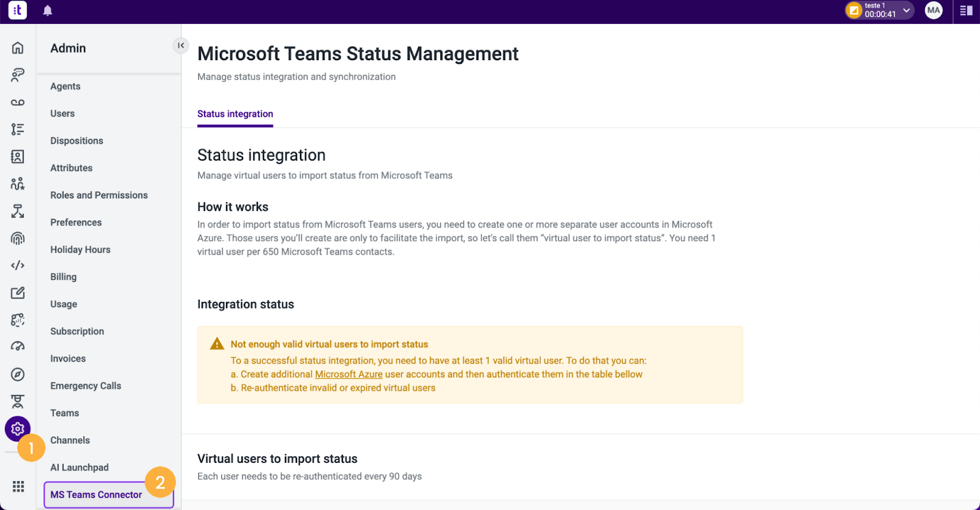The height and width of the screenshot is (510, 980).
Task: Collapse the Admin side menu
Action: click(181, 45)
